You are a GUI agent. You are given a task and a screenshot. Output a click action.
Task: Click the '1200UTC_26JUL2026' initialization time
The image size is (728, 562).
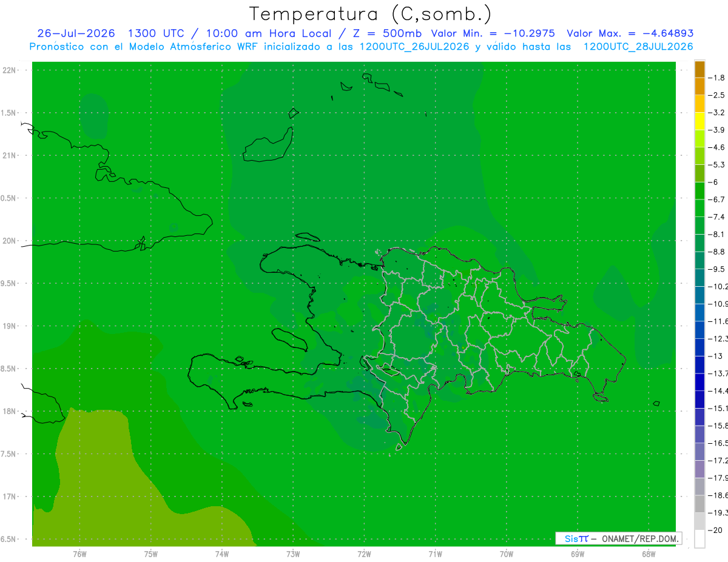tap(414, 47)
